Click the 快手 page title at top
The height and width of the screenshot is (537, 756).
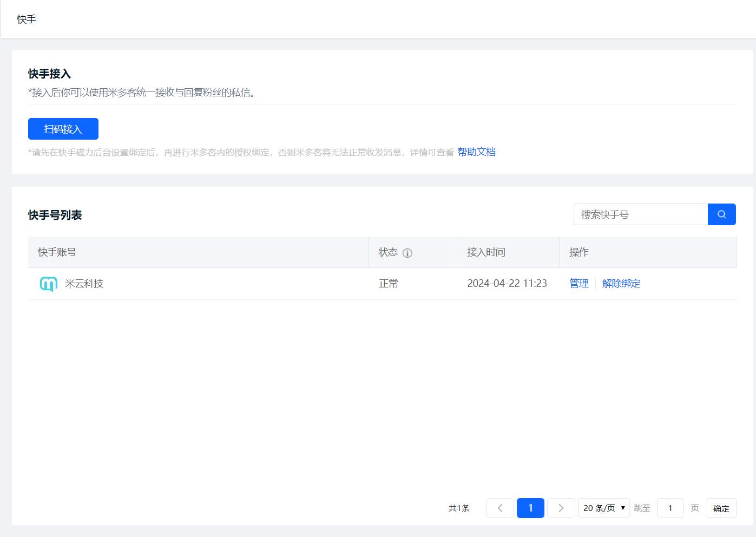(27, 19)
